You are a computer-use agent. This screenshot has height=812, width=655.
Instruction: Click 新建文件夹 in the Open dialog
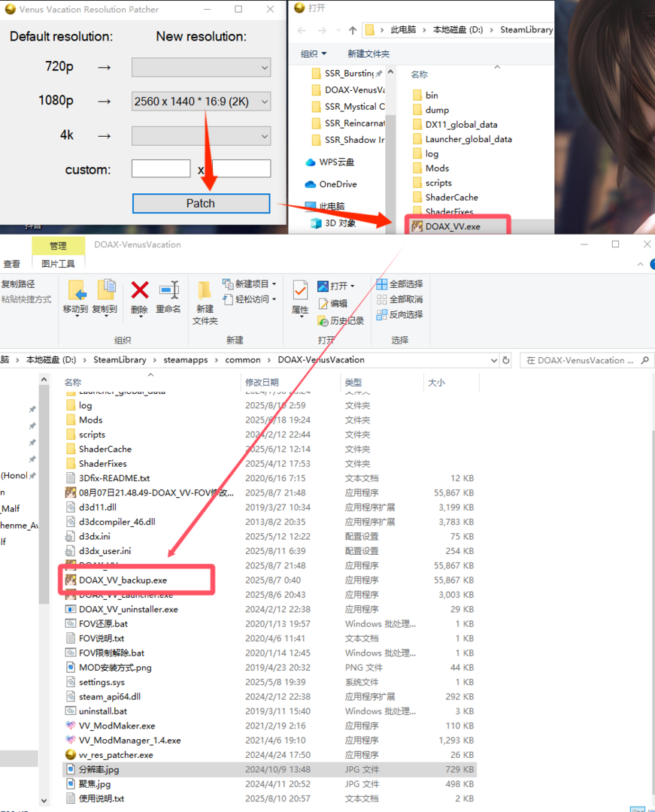coord(368,54)
